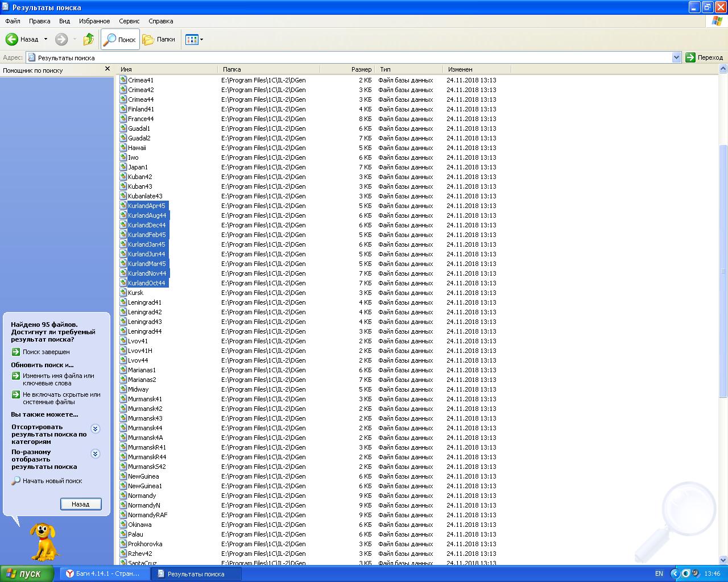Click the scrollbar down arrow
Viewport: 728px width, 582px height.
click(723, 560)
